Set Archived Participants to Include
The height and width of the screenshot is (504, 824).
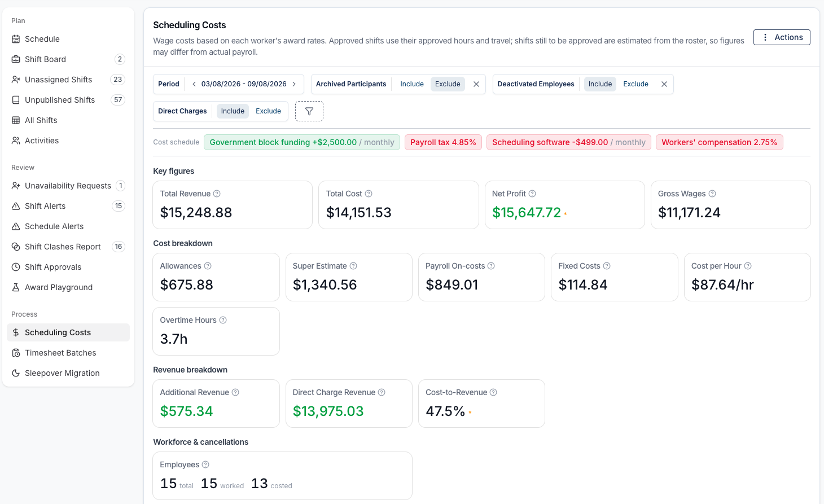(412, 84)
